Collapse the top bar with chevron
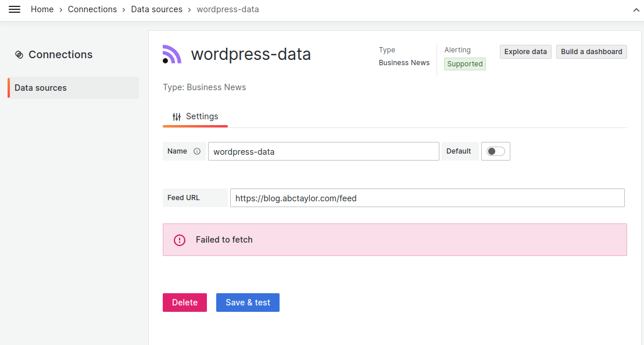 coord(636,10)
